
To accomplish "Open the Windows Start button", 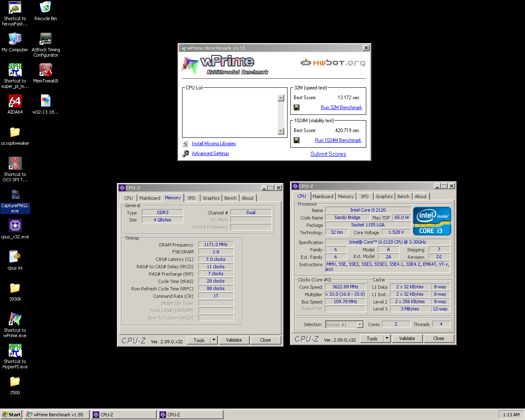I will 11,415.
